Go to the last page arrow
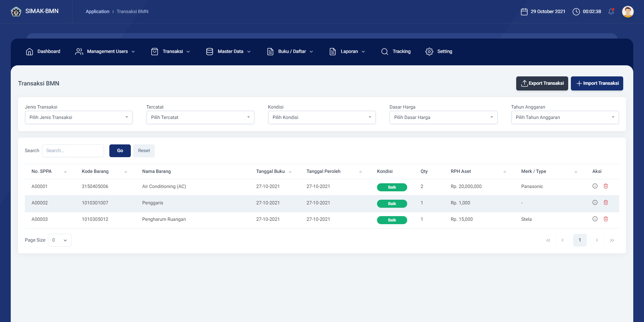This screenshot has height=322, width=644. tap(612, 240)
